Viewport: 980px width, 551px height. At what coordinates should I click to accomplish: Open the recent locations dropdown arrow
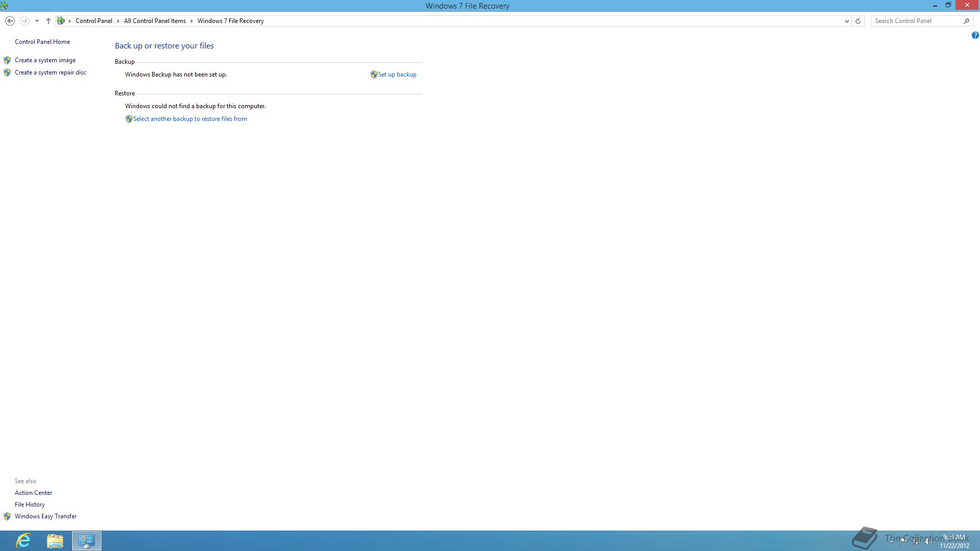coord(37,21)
